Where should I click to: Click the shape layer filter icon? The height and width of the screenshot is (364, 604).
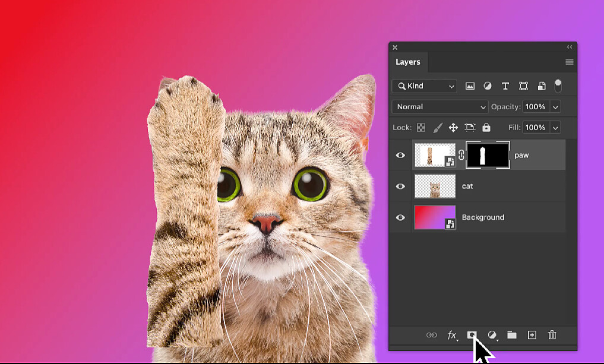[523, 86]
